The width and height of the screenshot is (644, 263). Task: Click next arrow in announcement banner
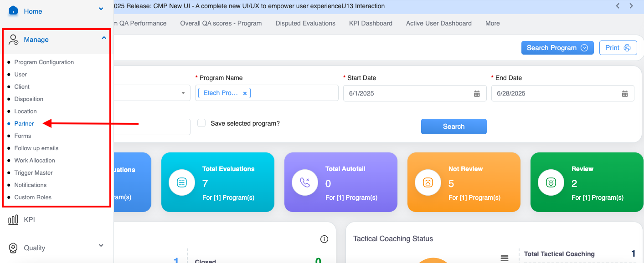(631, 6)
